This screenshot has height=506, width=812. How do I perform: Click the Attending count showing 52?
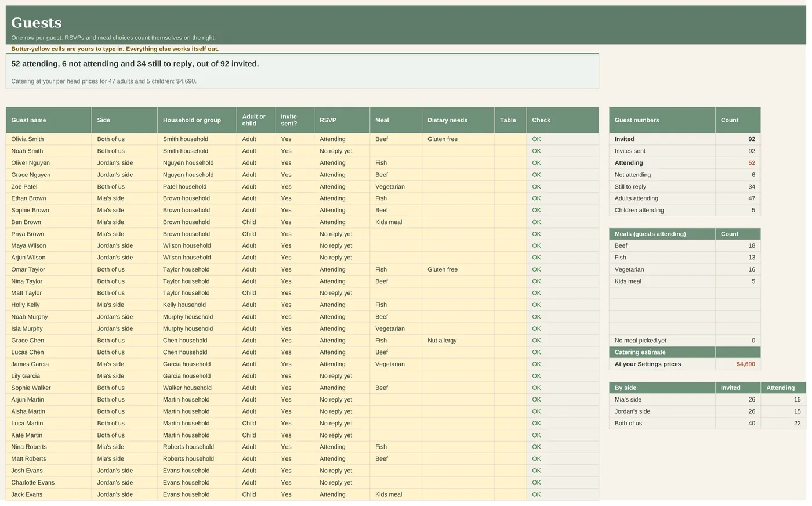738,163
